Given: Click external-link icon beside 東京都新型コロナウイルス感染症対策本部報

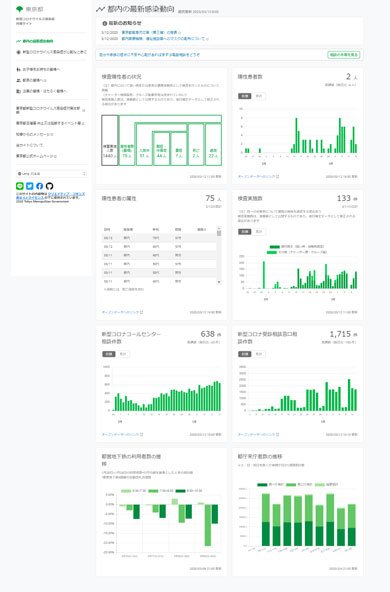Looking at the screenshot, I should [x=83, y=111].
